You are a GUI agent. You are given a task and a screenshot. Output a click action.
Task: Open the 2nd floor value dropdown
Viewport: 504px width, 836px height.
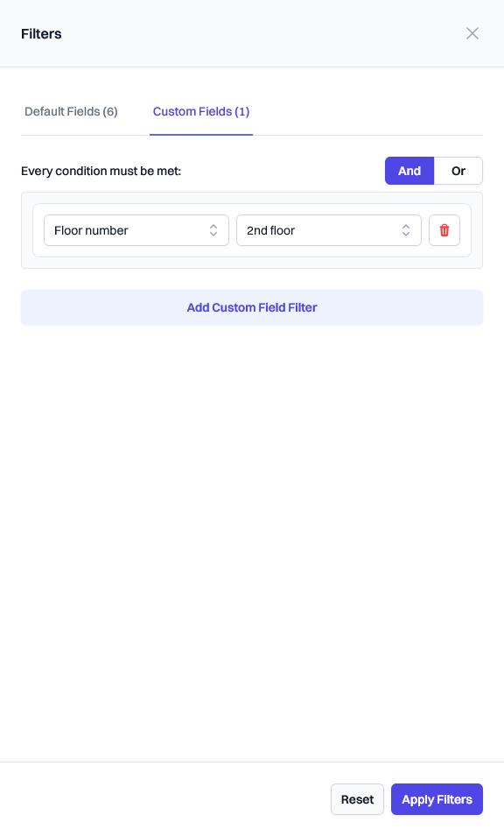pos(329,230)
